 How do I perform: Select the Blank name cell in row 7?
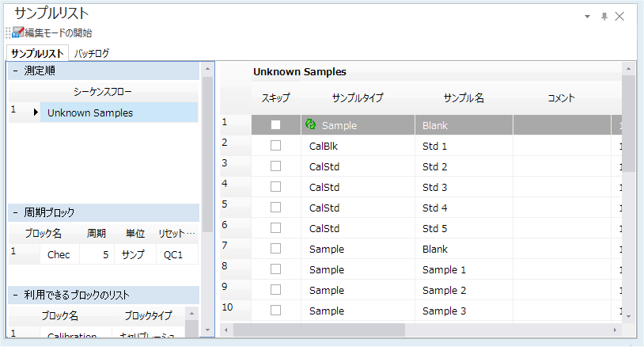464,249
